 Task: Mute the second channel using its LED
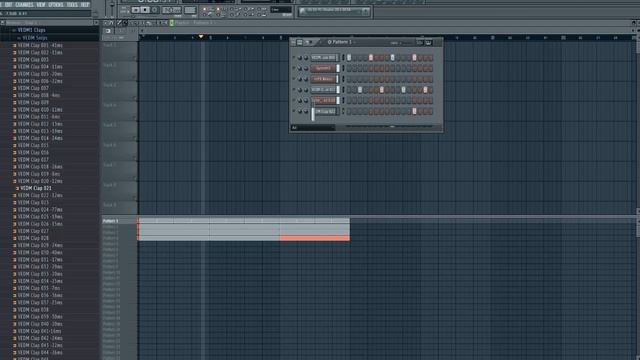293,67
